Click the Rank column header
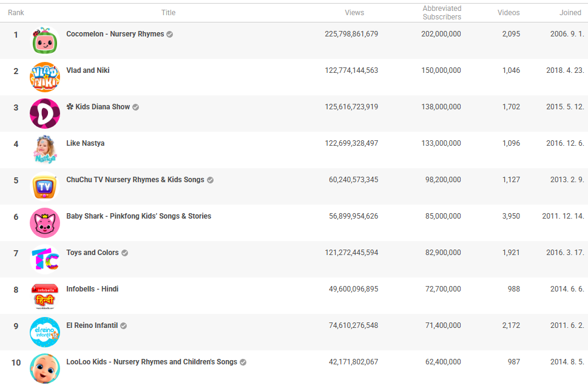 (16, 13)
